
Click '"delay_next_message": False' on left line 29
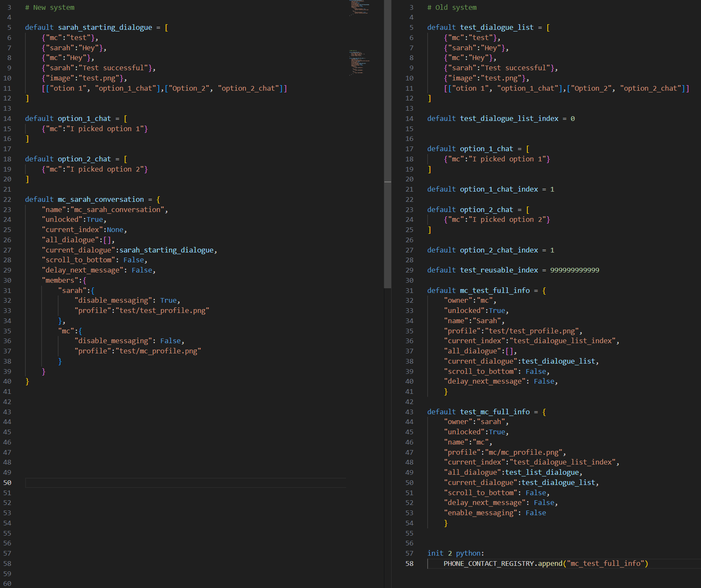[x=97, y=270]
